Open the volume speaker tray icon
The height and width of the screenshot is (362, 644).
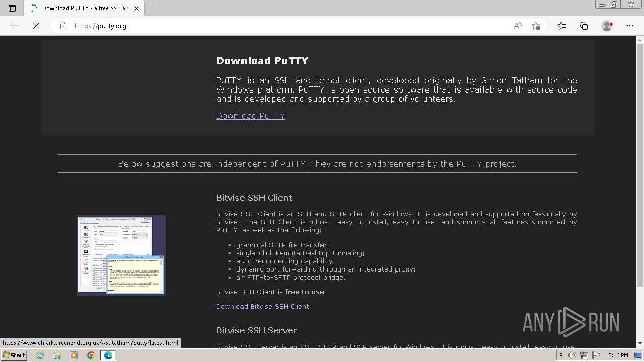pos(572,355)
